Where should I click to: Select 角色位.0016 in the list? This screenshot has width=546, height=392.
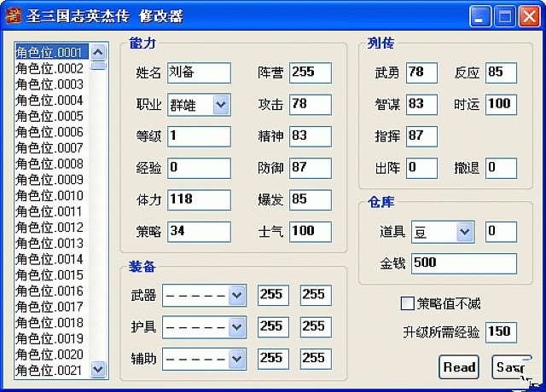pos(51,291)
